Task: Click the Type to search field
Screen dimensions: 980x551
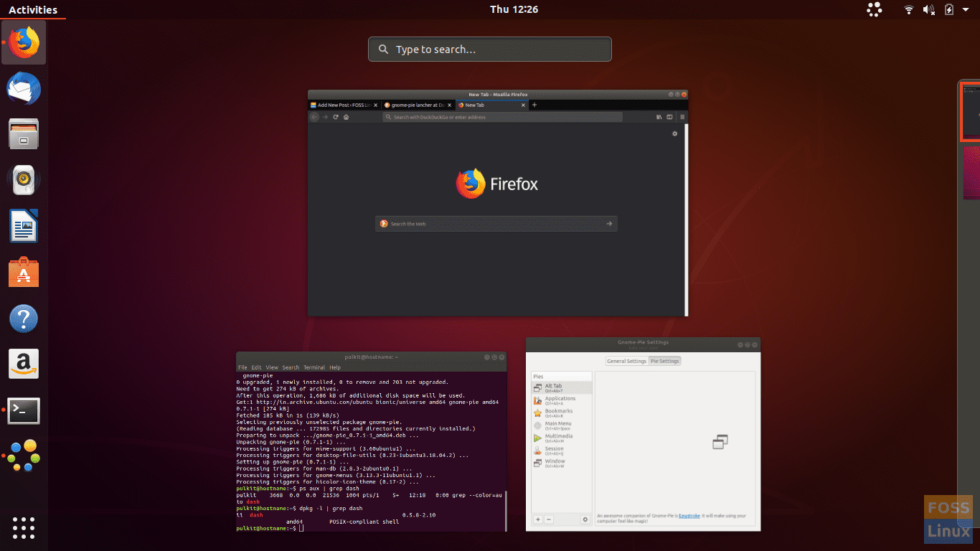Action: pyautogui.click(x=489, y=49)
